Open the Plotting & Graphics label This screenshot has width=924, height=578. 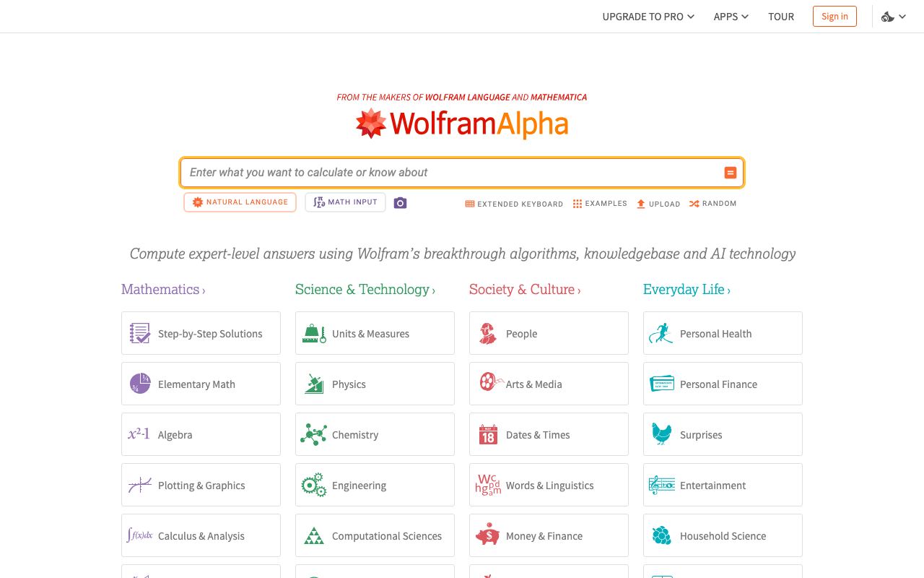[201, 486]
